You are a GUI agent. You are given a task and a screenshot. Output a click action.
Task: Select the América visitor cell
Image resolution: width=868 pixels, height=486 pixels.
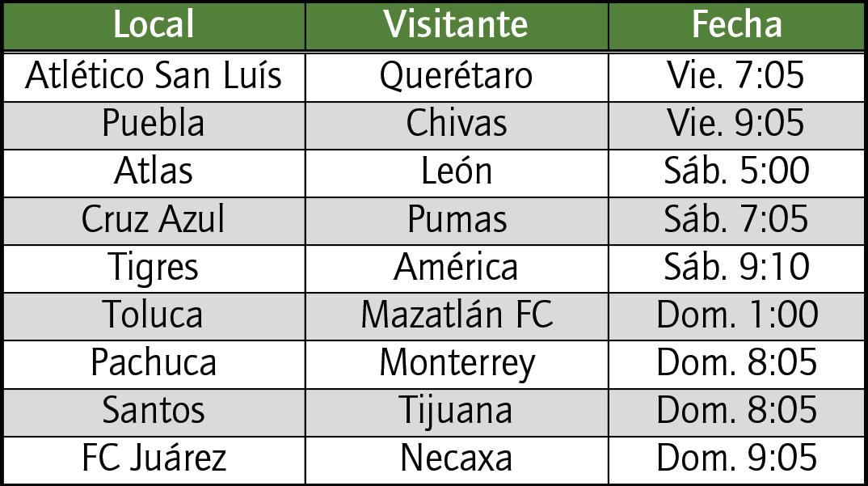pos(457,268)
